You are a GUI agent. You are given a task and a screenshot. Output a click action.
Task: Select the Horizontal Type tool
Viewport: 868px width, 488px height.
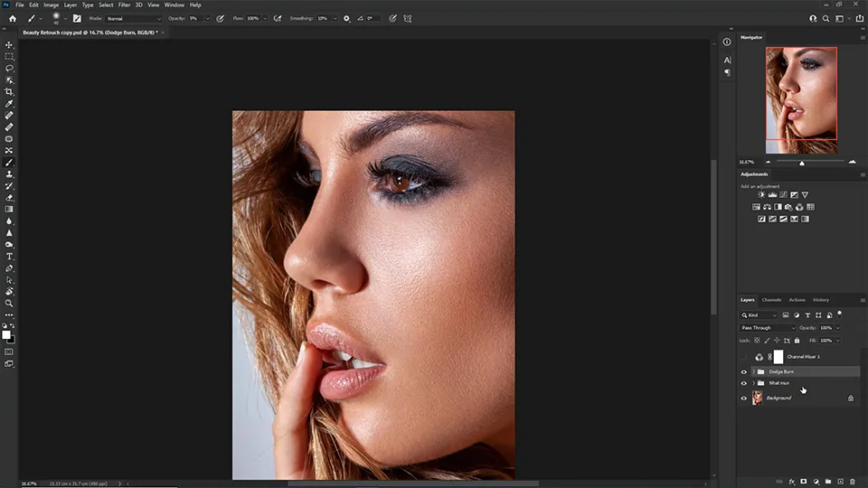[x=9, y=256]
